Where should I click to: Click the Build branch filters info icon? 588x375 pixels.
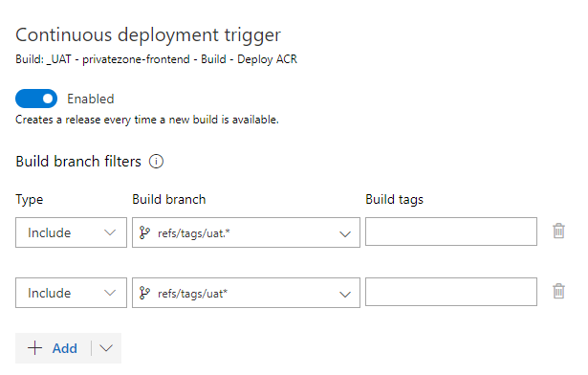[x=156, y=162]
